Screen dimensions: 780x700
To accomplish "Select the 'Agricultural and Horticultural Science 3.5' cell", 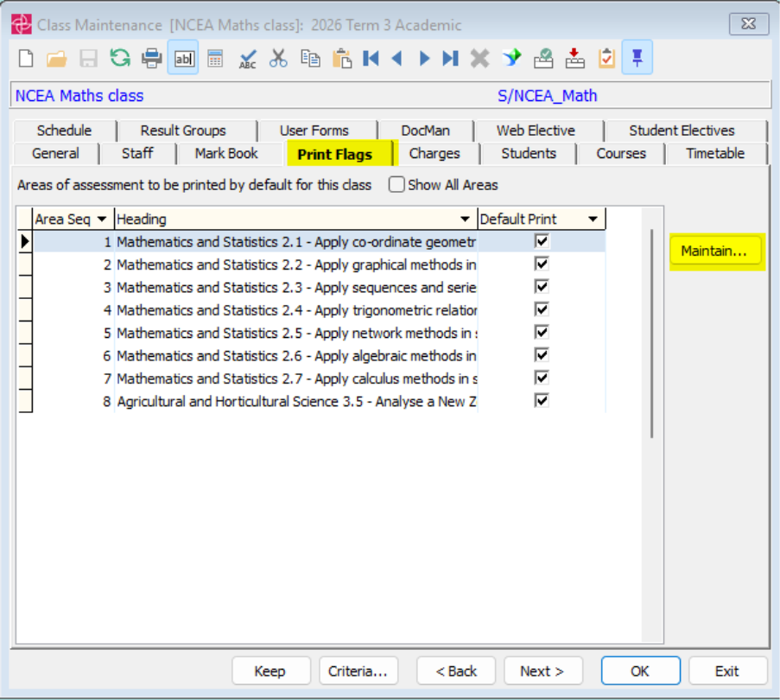I will pos(296,401).
